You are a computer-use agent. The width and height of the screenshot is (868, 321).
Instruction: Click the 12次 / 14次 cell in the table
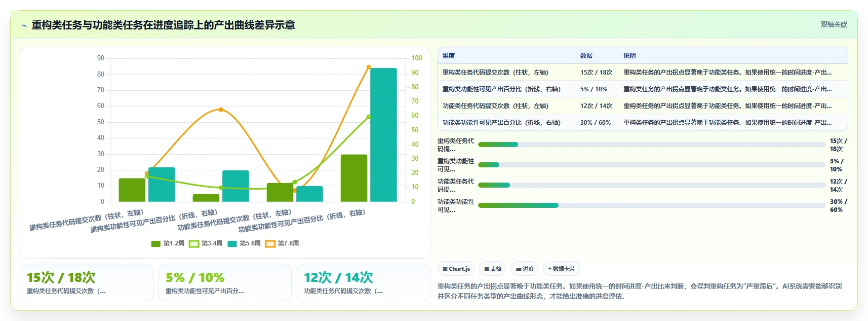(x=597, y=106)
